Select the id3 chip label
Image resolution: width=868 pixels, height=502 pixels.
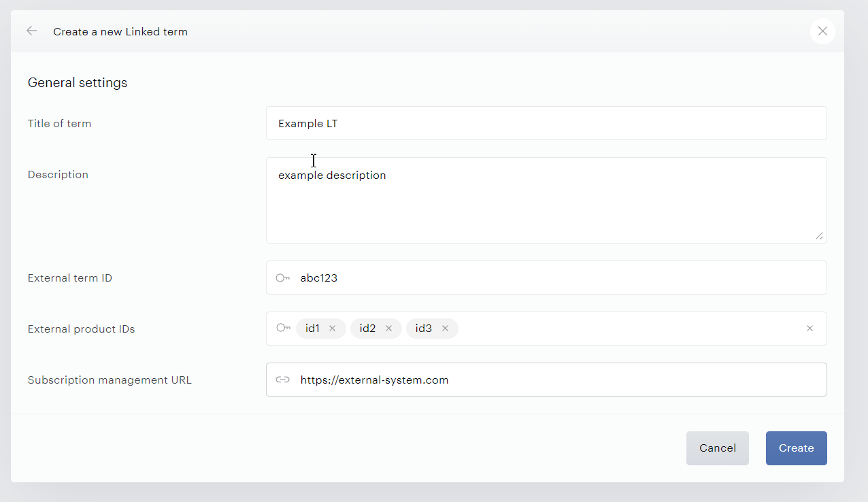[x=423, y=329]
